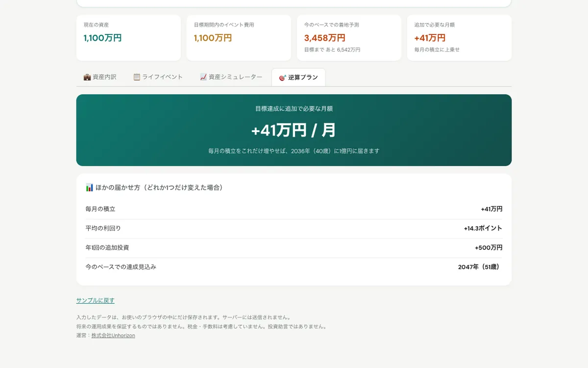Click the briefcase icon on 資産内訳 tab
This screenshot has height=368, width=588.
tap(87, 77)
